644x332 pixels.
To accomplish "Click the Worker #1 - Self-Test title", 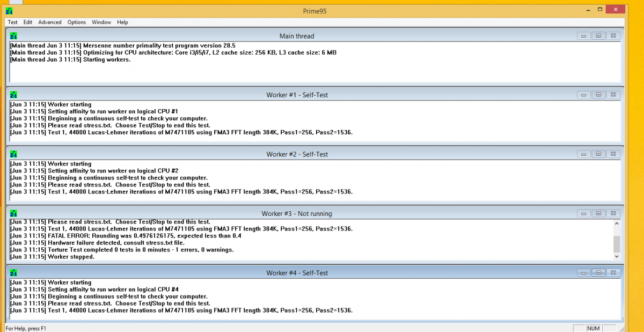I will point(297,95).
